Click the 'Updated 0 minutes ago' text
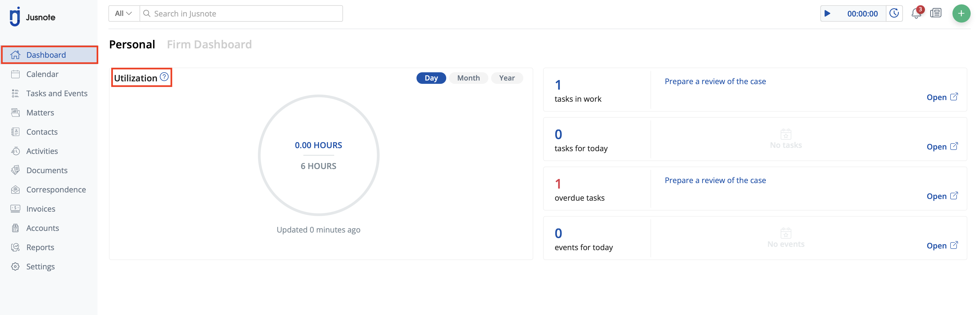Viewport: 980px width, 315px height. point(318,230)
